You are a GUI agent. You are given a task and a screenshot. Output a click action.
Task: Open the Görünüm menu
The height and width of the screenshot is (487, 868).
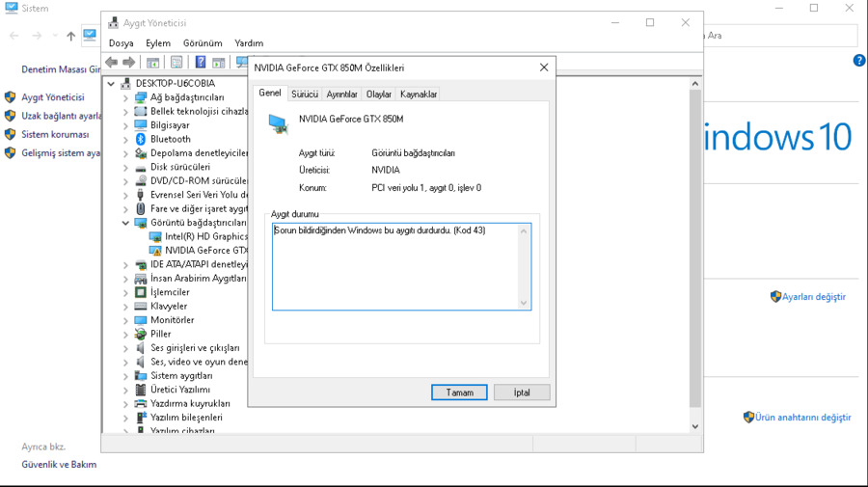click(203, 43)
